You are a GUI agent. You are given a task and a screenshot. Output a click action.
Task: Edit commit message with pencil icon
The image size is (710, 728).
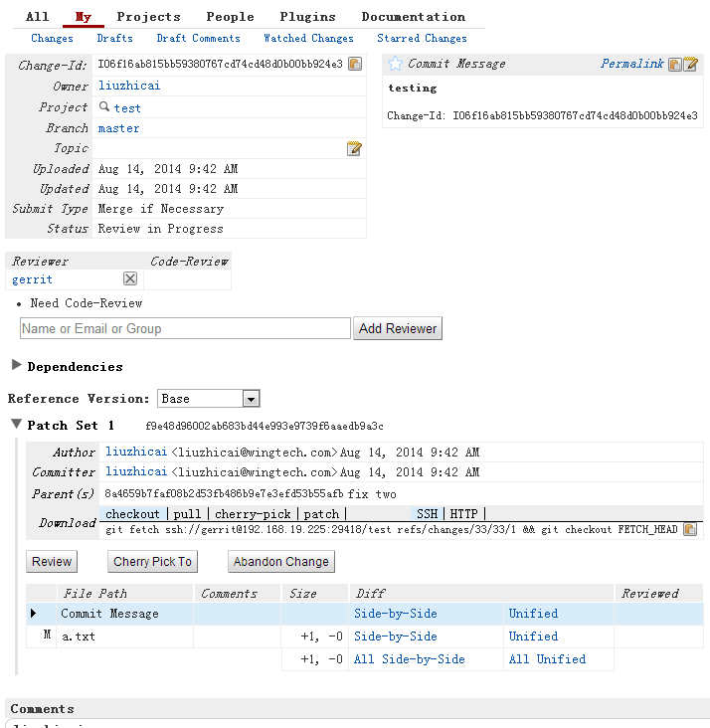pos(691,65)
